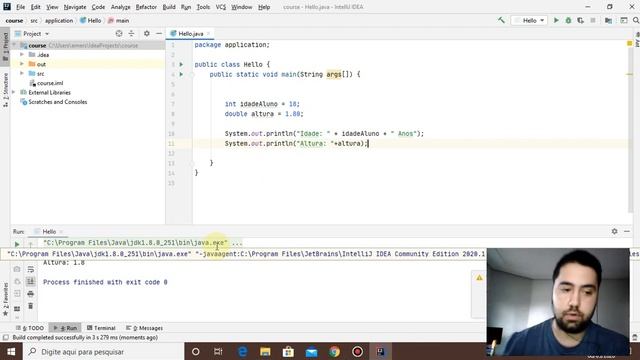Image resolution: width=640 pixels, height=360 pixels.
Task: Click the camera dump-threads icon in Run panel
Action: pos(17,269)
